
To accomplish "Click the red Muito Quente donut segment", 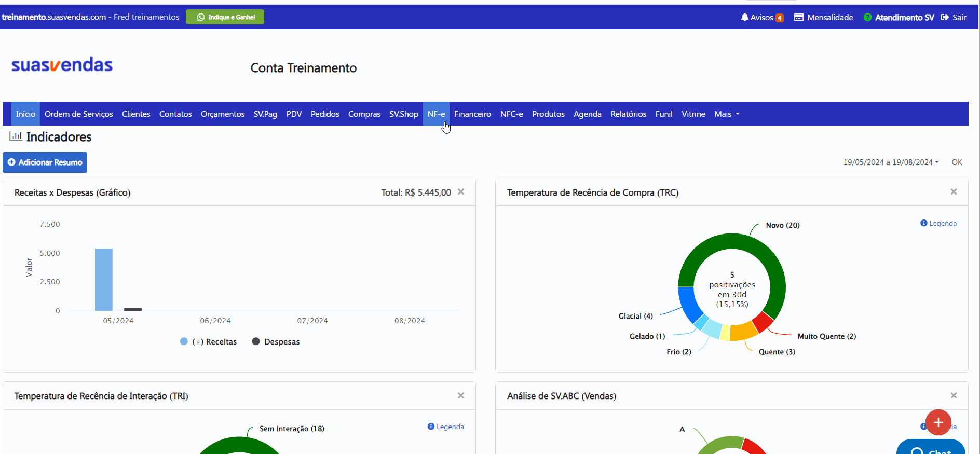I will 762,322.
